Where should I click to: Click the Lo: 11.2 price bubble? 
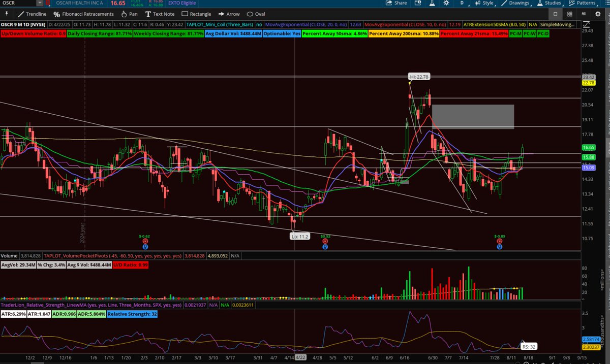301,237
